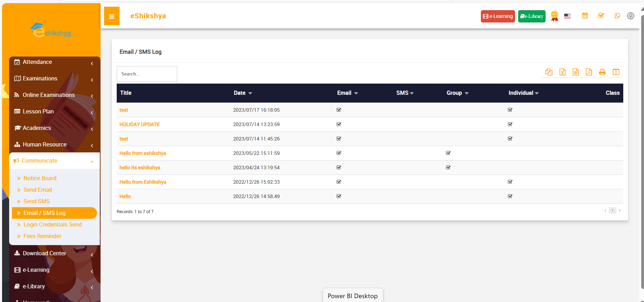The width and height of the screenshot is (644, 302).
Task: Open the calendar icon in header
Action: click(585, 16)
